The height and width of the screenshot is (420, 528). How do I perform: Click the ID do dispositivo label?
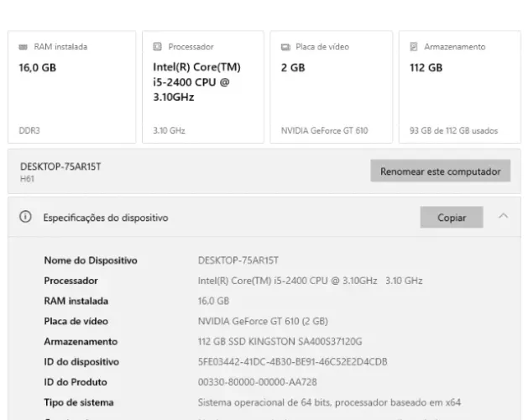[81, 362]
